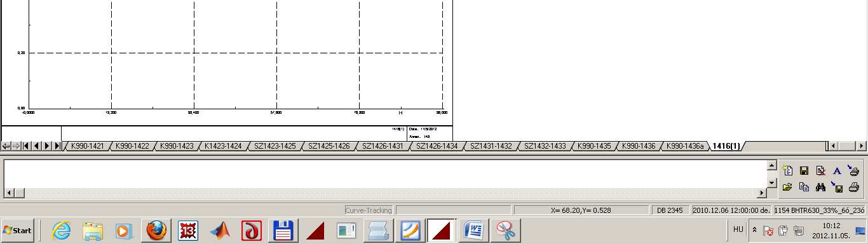Select the SZ1426-1434 tab
This screenshot has width=868, height=244.
coord(437,146)
